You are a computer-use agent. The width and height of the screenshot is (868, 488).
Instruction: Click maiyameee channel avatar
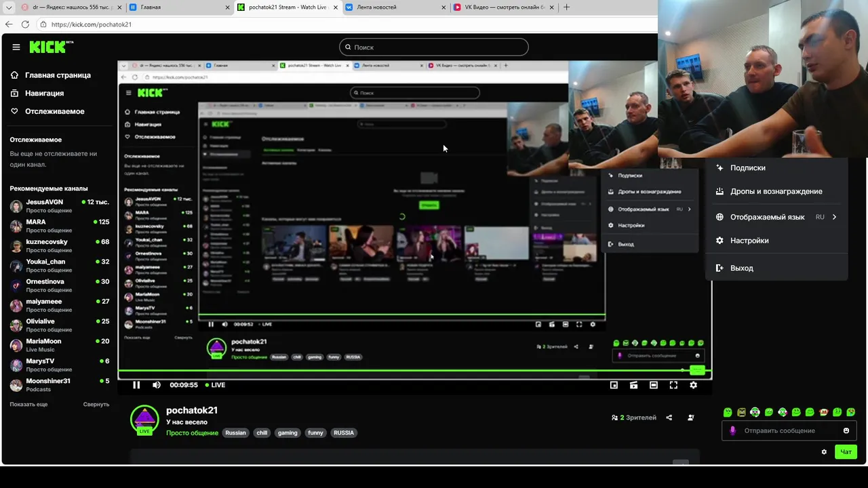pyautogui.click(x=16, y=306)
